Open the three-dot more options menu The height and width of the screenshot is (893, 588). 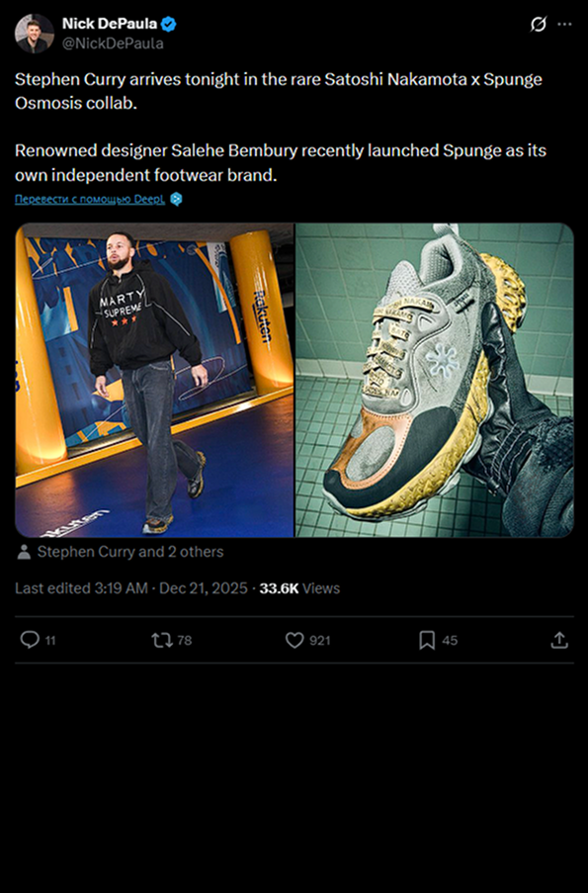[x=564, y=25]
